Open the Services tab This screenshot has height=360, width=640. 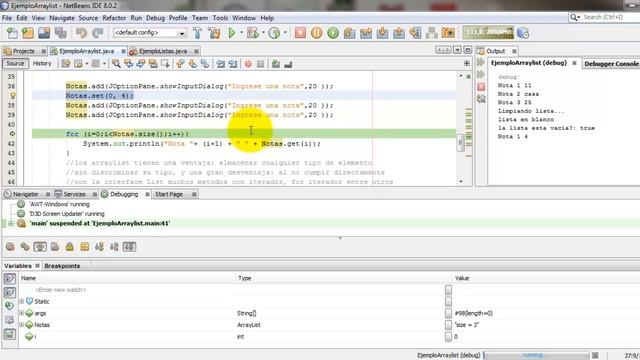point(74,194)
